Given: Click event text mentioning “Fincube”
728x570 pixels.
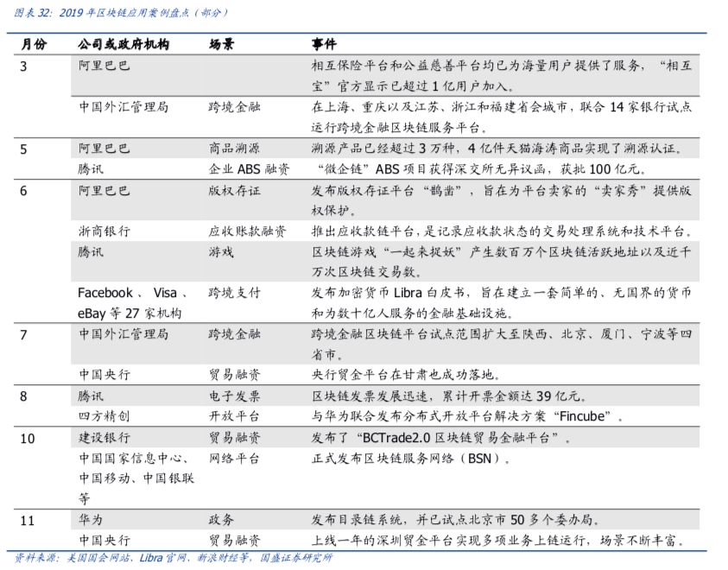Looking at the screenshot, I should [x=466, y=416].
